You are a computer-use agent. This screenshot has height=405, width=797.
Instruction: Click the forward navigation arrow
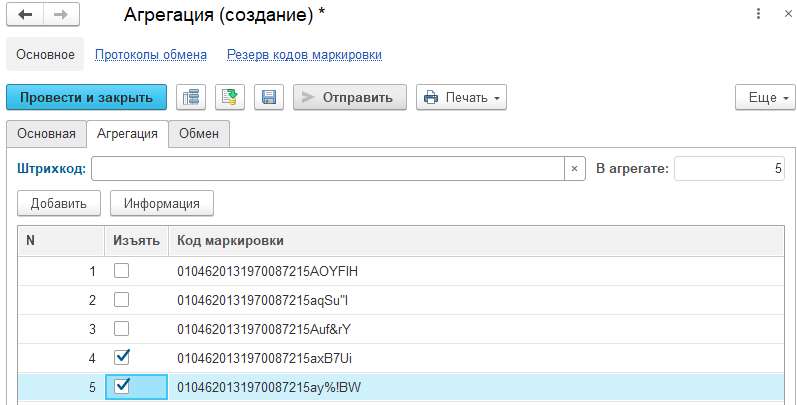click(60, 15)
